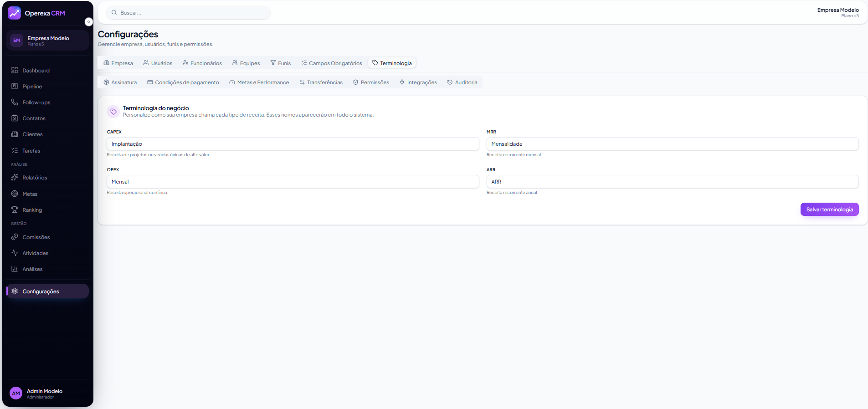Image resolution: width=868 pixels, height=409 pixels.
Task: Open Dashboard from the sidebar
Action: (x=48, y=70)
